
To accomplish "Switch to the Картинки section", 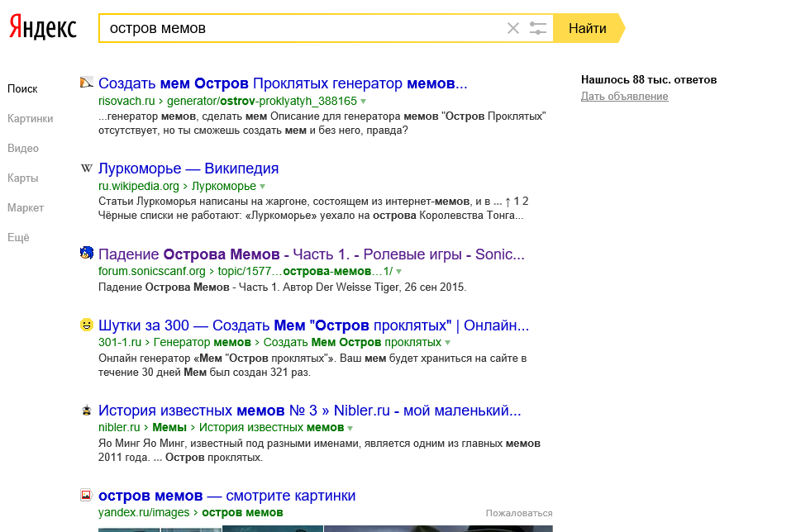I will coord(31,118).
